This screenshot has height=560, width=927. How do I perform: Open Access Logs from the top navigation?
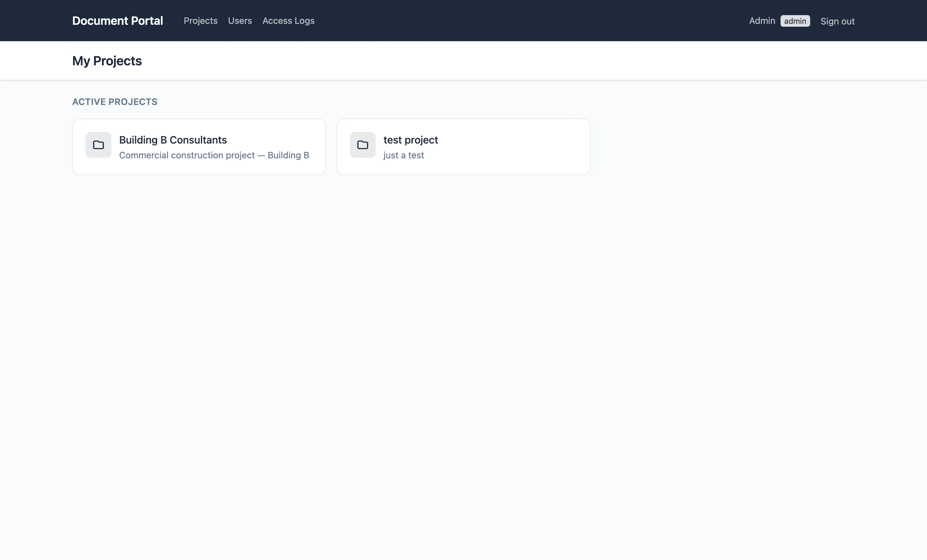(288, 21)
